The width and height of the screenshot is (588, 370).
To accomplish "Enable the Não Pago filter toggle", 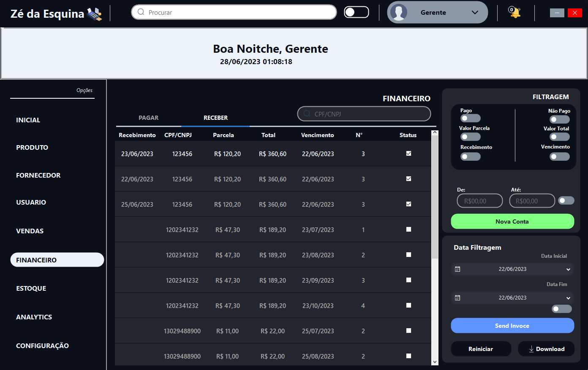I will pos(559,119).
